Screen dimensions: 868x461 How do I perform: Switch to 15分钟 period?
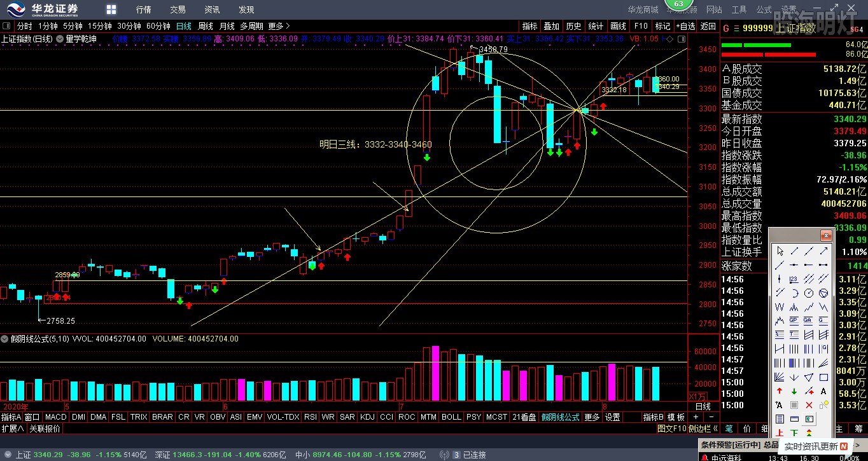pyautogui.click(x=99, y=26)
